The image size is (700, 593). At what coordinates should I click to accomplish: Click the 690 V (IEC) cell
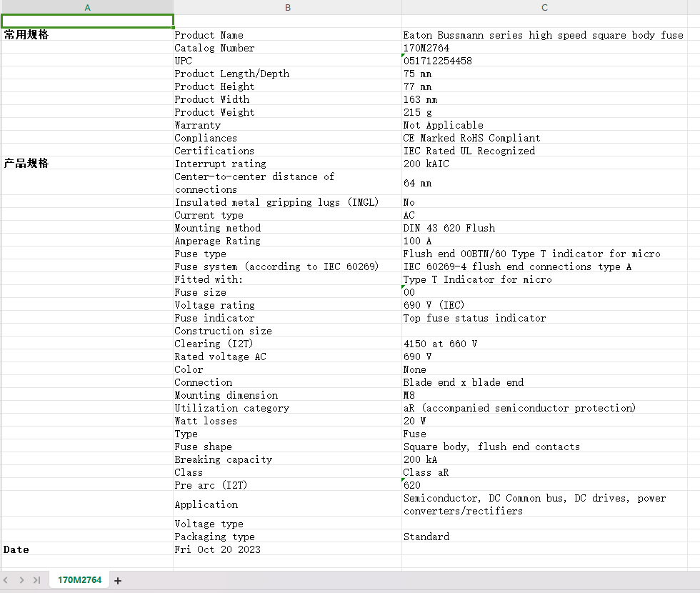point(544,305)
